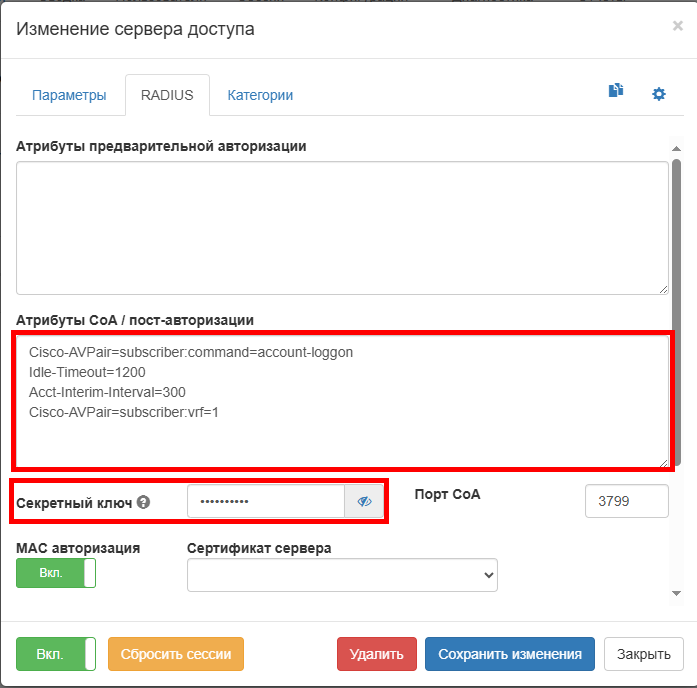Open the gear settings icon
Viewport: 697px width, 688px height.
coord(659,94)
